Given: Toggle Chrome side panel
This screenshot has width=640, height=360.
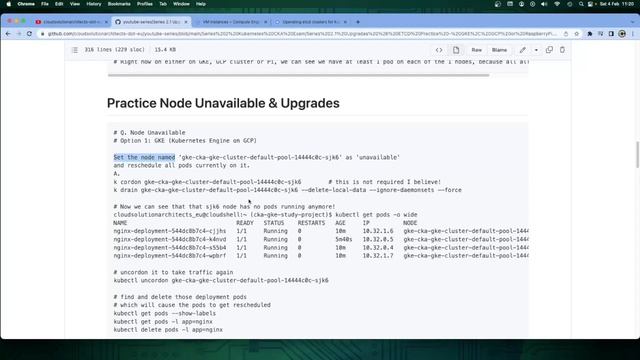Looking at the screenshot, I should 611,34.
